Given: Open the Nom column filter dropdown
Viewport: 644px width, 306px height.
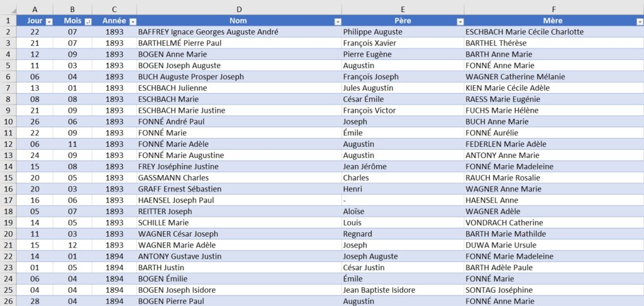Looking at the screenshot, I should (338, 21).
